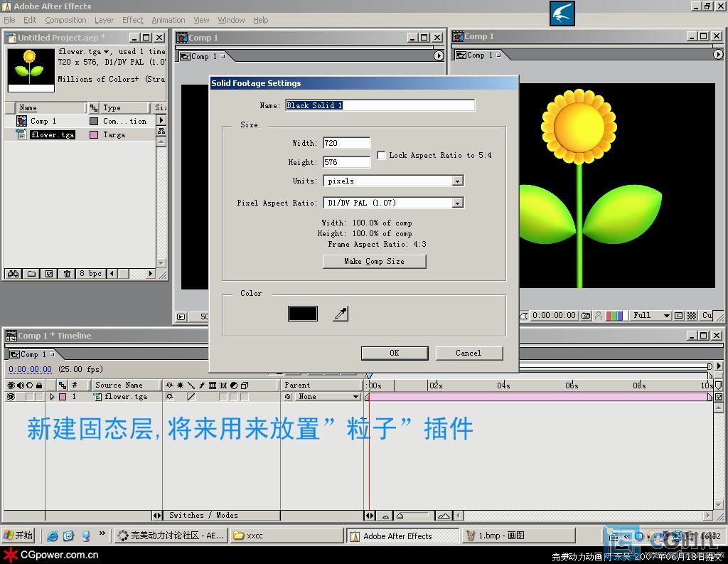Click the Windows Start button 开始
The width and height of the screenshot is (728, 564).
[x=18, y=536]
